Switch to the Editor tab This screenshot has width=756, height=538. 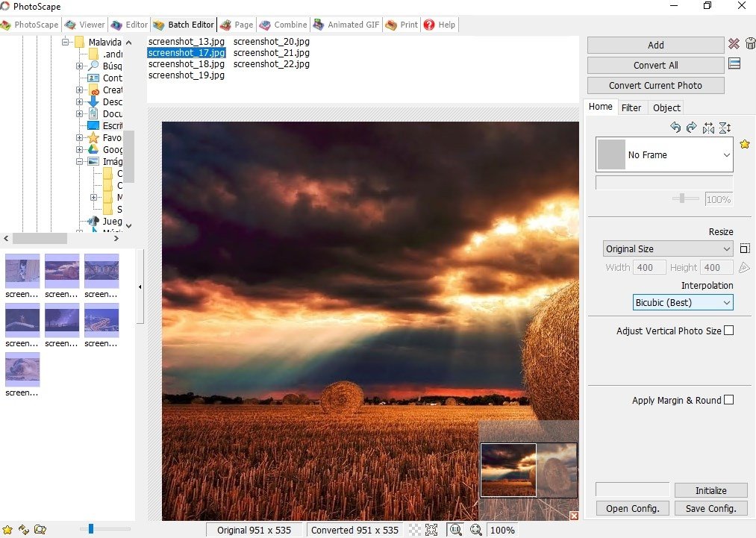[x=129, y=25]
